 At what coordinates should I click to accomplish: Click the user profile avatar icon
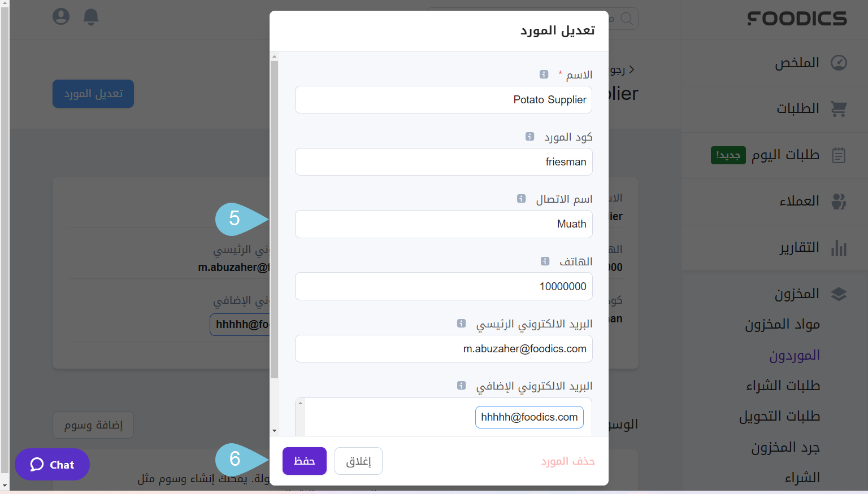pos(60,16)
